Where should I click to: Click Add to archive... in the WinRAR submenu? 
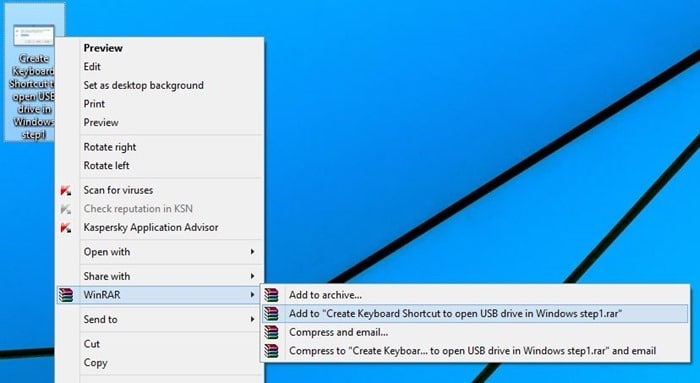476,295
